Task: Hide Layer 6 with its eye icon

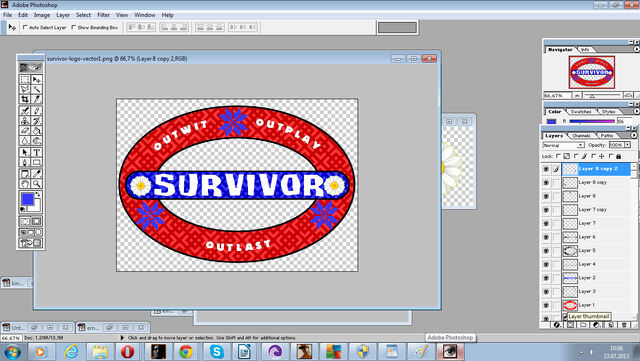Action: pyautogui.click(x=546, y=237)
